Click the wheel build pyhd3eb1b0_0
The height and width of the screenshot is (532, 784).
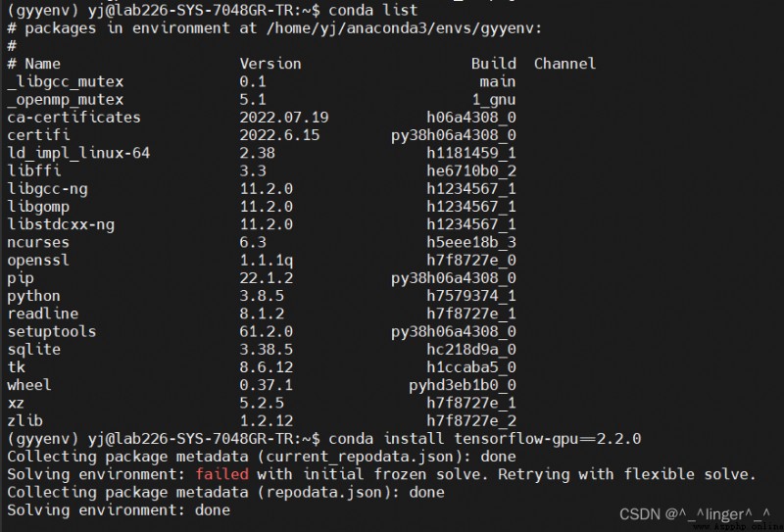[x=462, y=385]
